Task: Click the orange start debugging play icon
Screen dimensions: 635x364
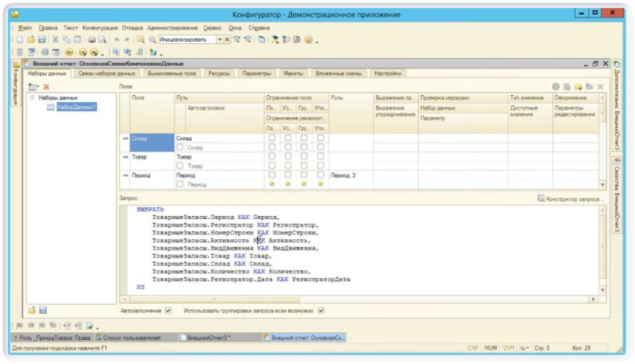Action: pyautogui.click(x=69, y=52)
